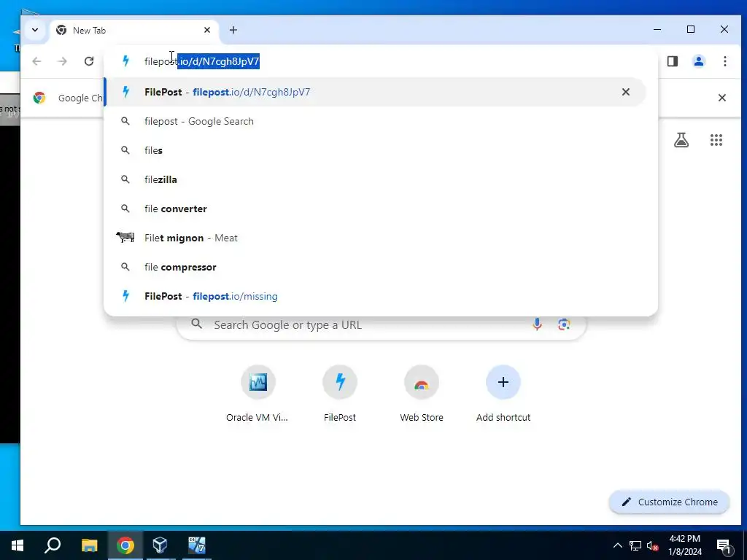Switch to the New Tab tab
The height and width of the screenshot is (560, 747).
(x=134, y=31)
